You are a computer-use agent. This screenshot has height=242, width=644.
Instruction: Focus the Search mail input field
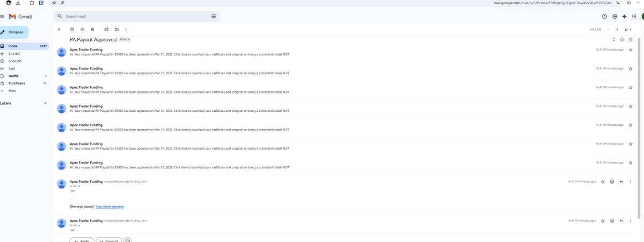click(x=137, y=17)
